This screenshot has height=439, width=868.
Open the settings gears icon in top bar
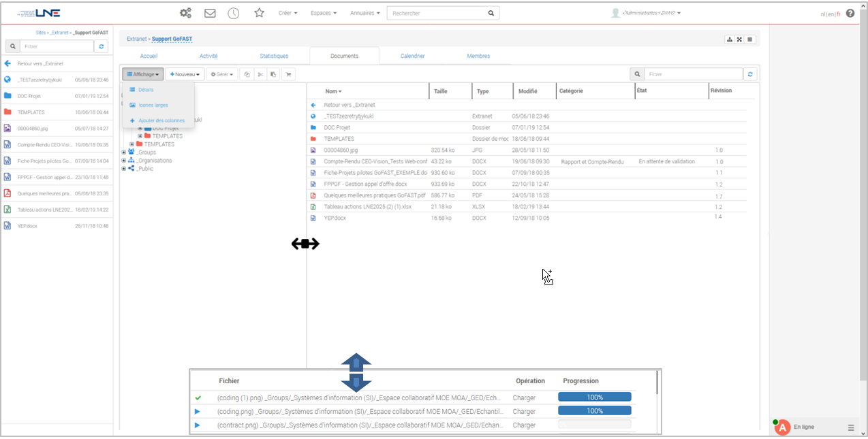coord(185,13)
